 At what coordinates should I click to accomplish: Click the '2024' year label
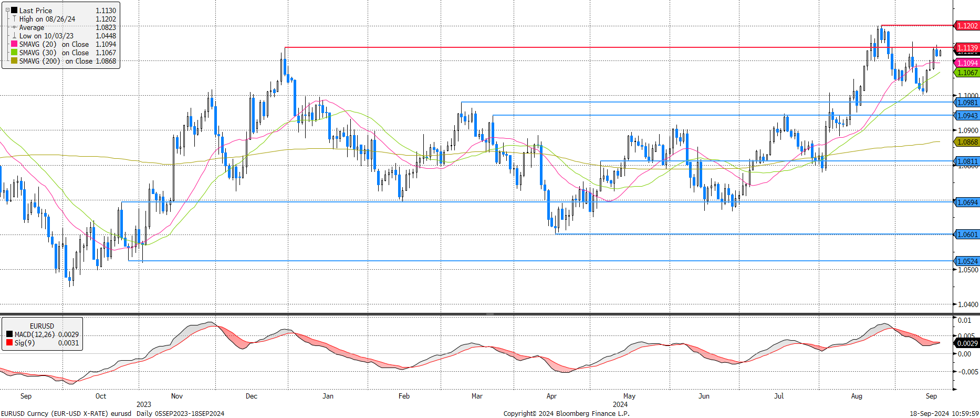tap(620, 404)
